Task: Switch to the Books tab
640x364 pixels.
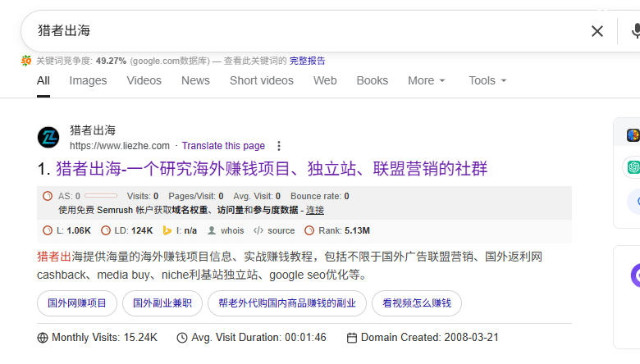Action: (x=373, y=80)
